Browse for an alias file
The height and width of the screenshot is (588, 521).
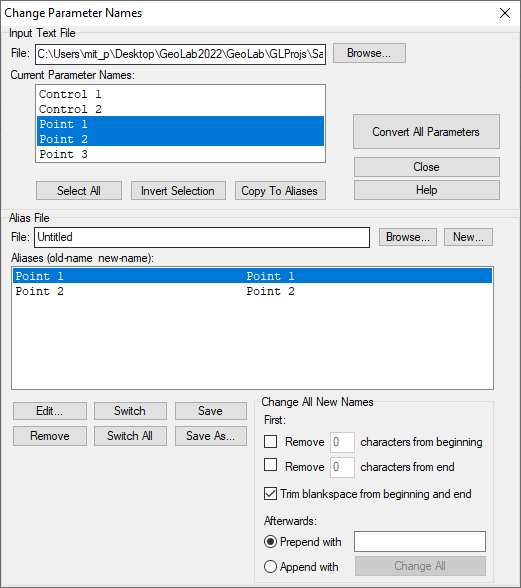(408, 237)
